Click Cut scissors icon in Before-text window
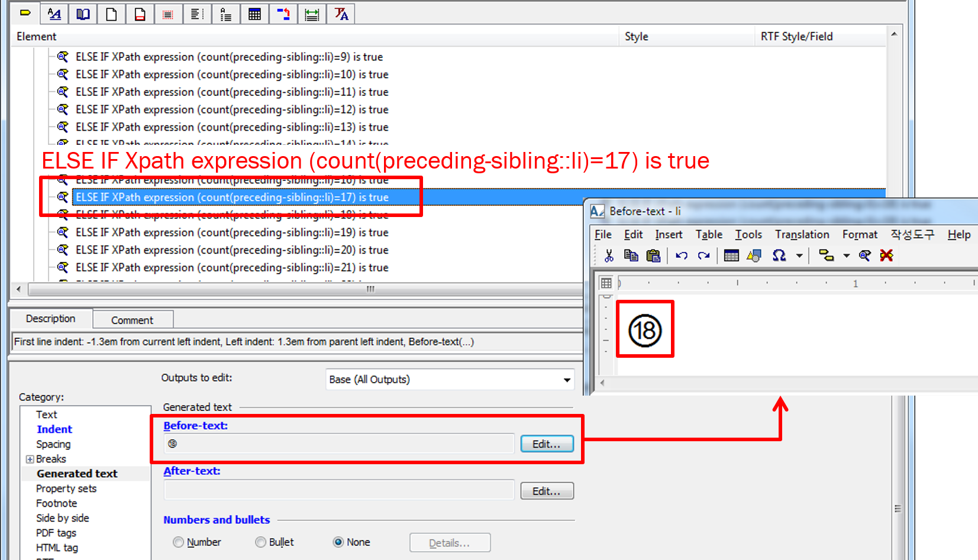978x560 pixels. [609, 255]
